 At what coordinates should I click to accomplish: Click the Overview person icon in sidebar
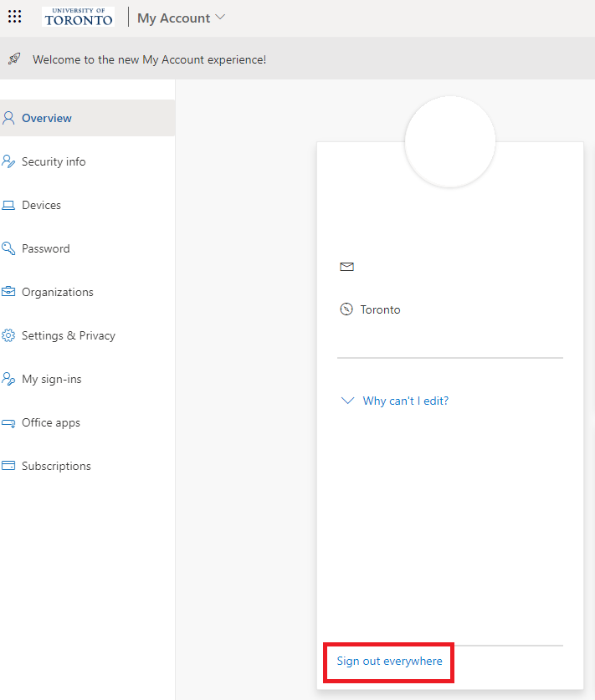[x=8, y=118]
